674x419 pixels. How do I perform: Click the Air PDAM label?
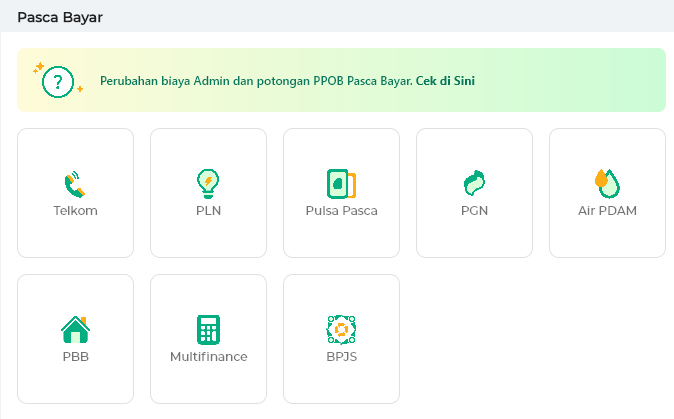coord(607,211)
